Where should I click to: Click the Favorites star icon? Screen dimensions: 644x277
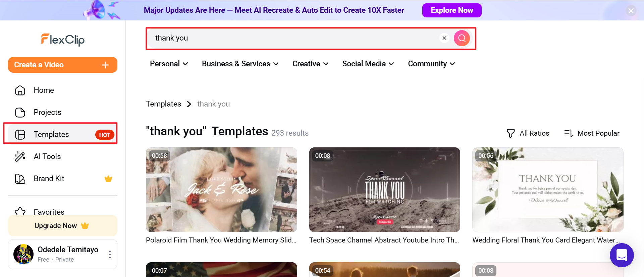click(20, 211)
